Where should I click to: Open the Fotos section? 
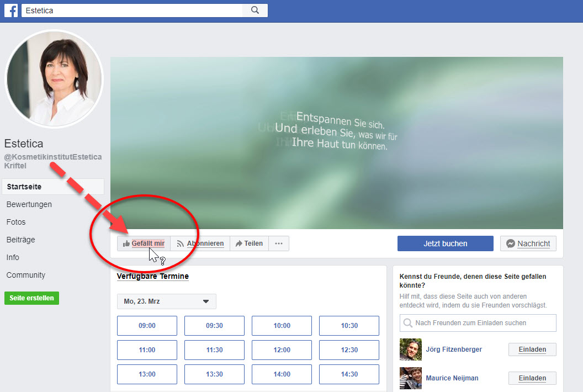pos(16,222)
